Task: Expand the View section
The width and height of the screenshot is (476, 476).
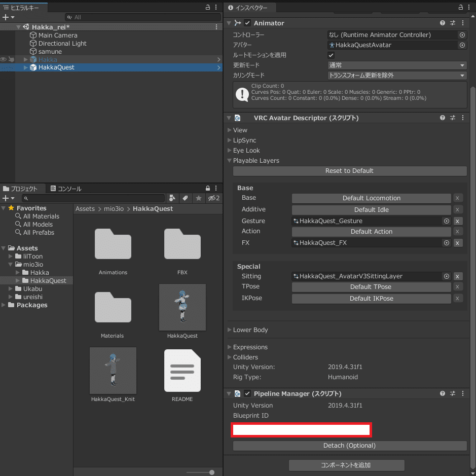Action: pos(230,130)
